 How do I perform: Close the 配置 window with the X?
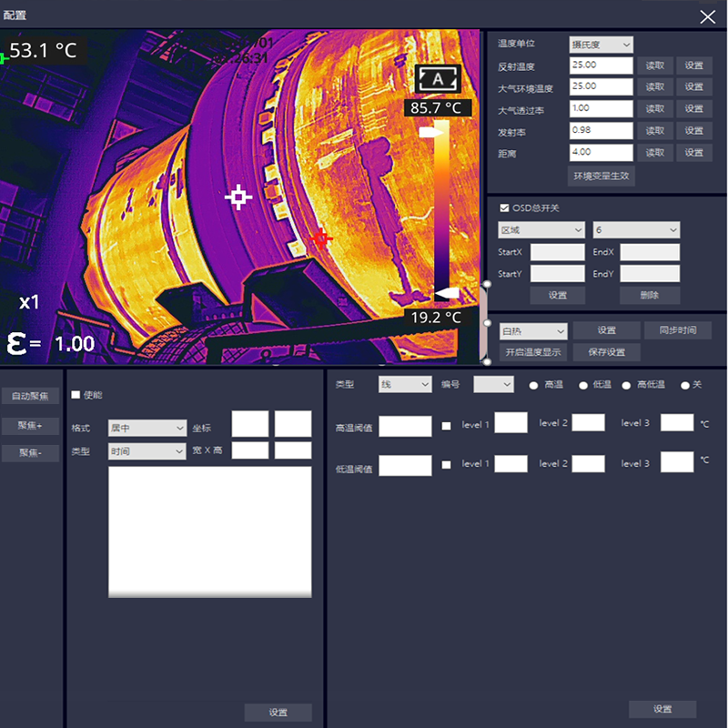(x=707, y=16)
